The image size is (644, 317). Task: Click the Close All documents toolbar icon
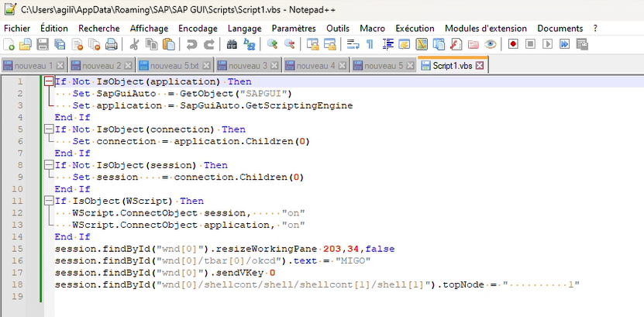point(95,44)
